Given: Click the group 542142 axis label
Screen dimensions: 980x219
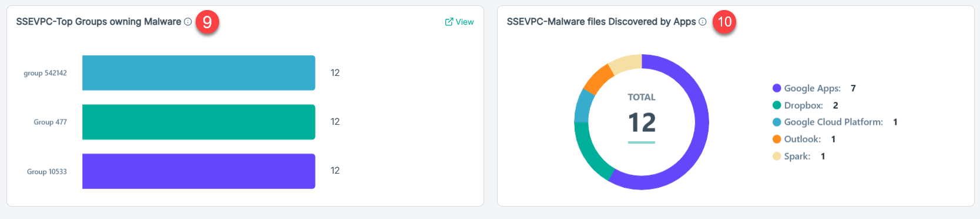Looking at the screenshot, I should pyautogui.click(x=45, y=73).
